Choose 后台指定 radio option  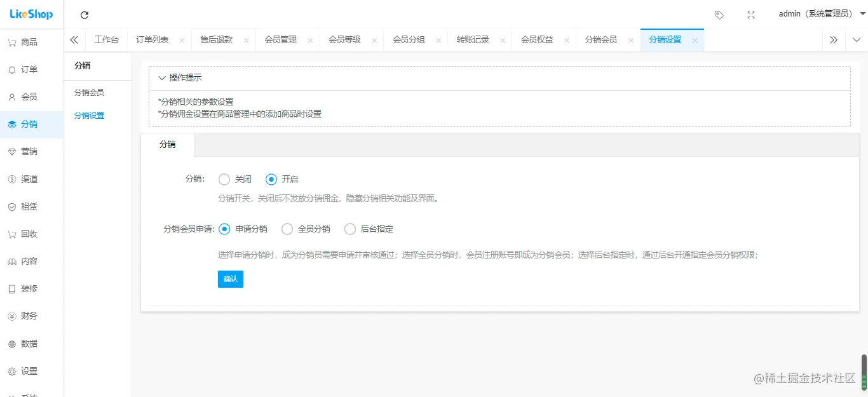click(369, 229)
